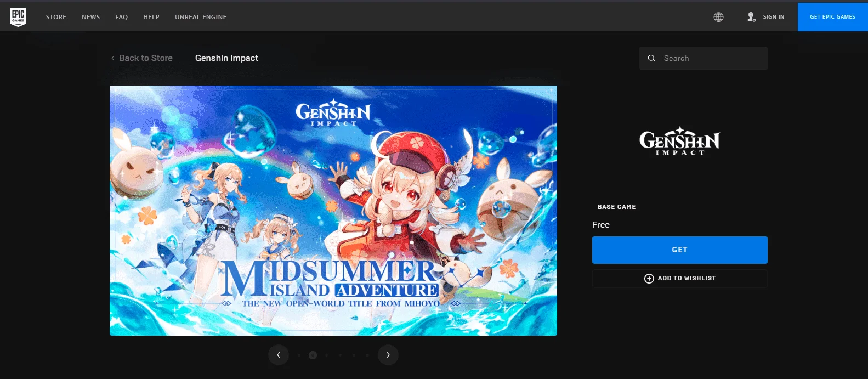The height and width of the screenshot is (379, 868).
Task: Select the fourth carousel dot indicator
Action: click(x=340, y=355)
